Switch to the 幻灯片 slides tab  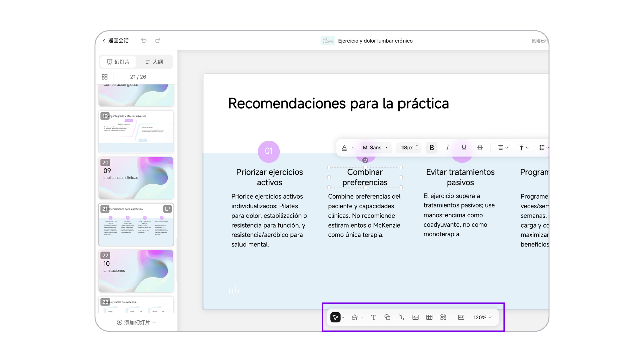pyautogui.click(x=118, y=62)
